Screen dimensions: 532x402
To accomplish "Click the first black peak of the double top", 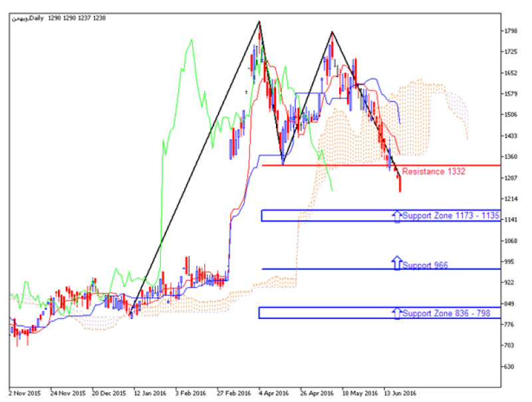I will tap(259, 22).
